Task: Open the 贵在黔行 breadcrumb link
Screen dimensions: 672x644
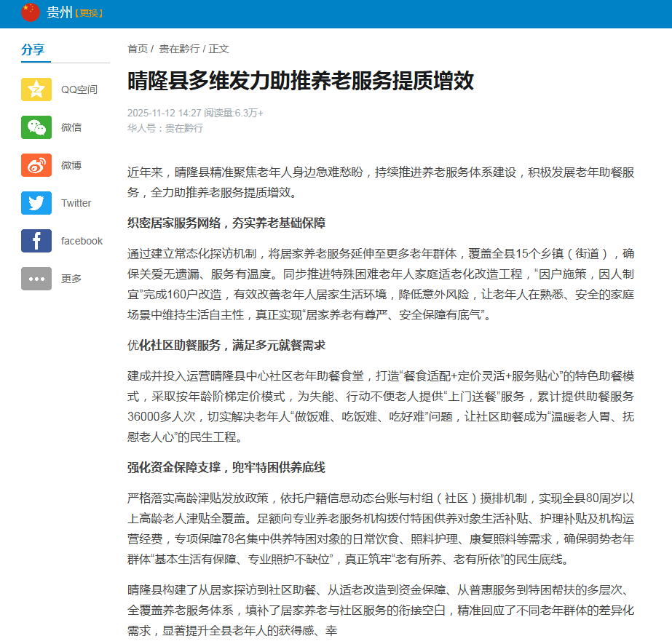Action: [181, 49]
